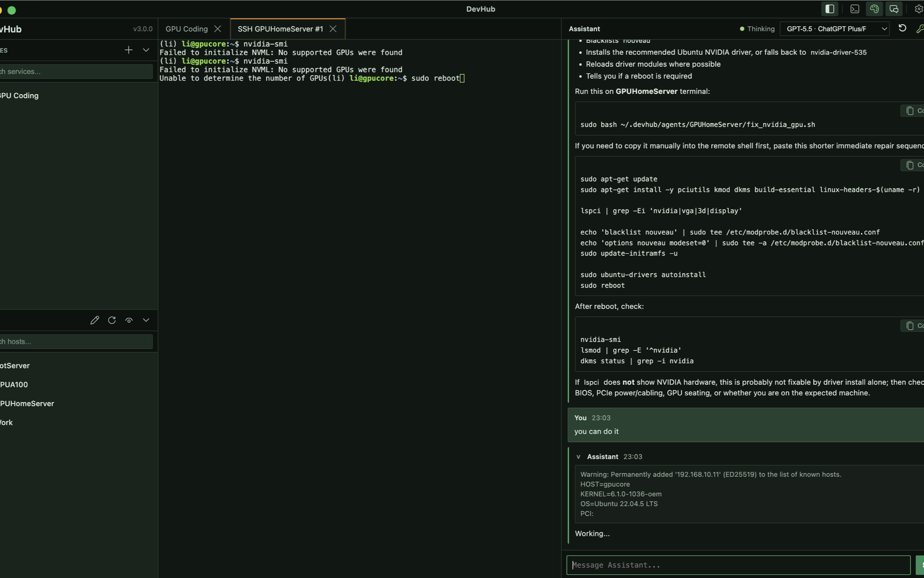Viewport: 924px width, 578px height.
Task: Close the SSH GPUHomeServer #1 tab
Action: (333, 29)
